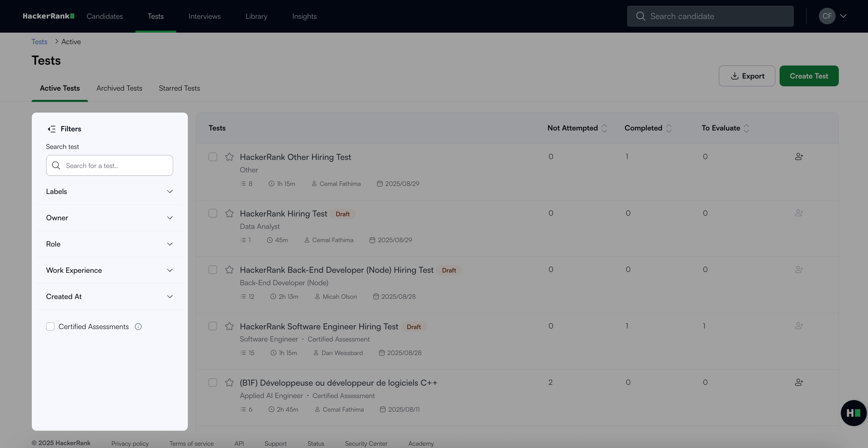This screenshot has width=868, height=448.
Task: Enable Certified Assessments checkbox
Action: [50, 326]
